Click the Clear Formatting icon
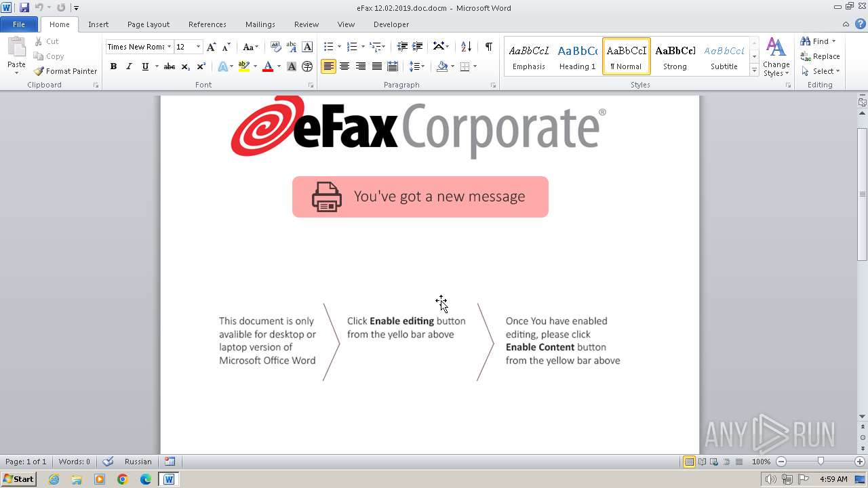 tap(275, 47)
